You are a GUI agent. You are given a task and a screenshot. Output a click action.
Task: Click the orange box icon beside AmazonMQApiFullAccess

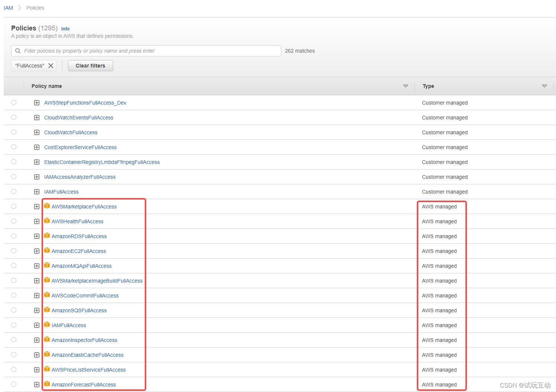coord(47,265)
